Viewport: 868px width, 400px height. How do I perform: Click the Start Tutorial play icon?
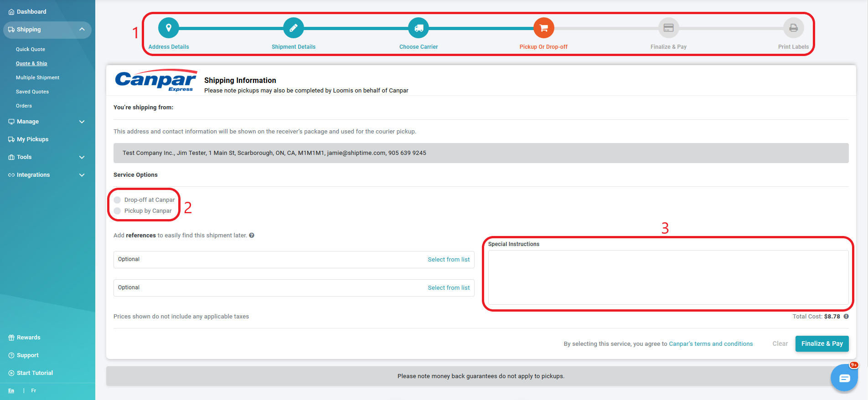coord(11,373)
